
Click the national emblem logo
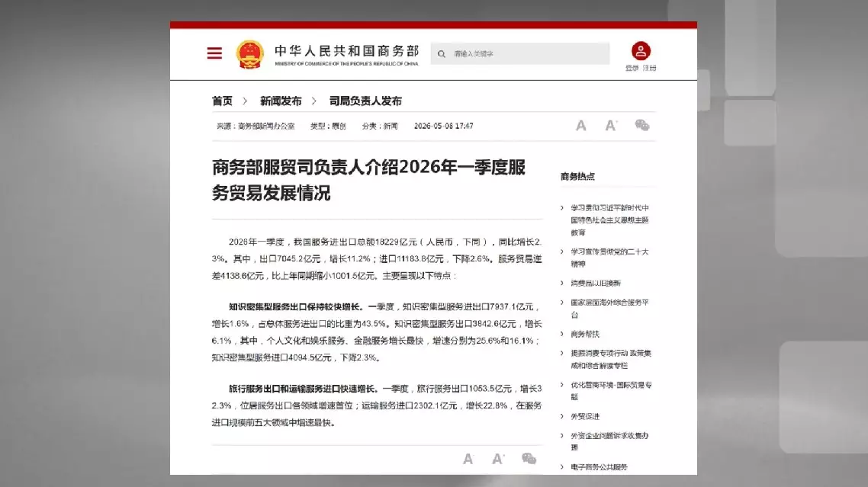pos(249,54)
